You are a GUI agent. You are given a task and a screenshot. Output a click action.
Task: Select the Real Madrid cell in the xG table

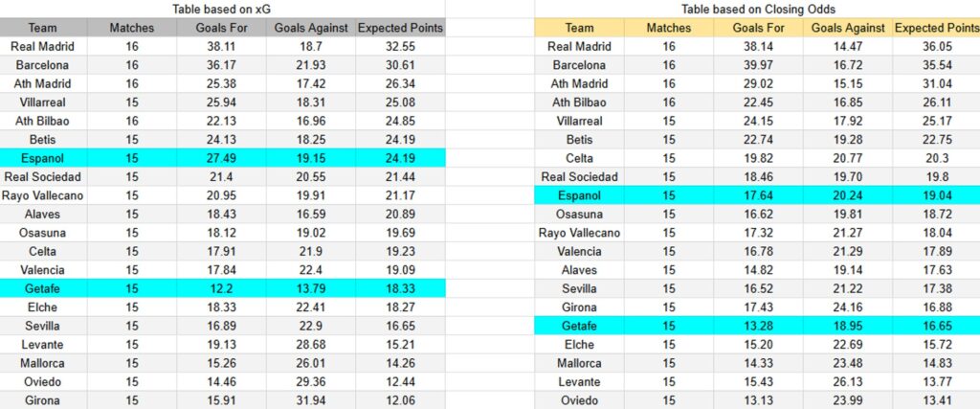(42, 46)
